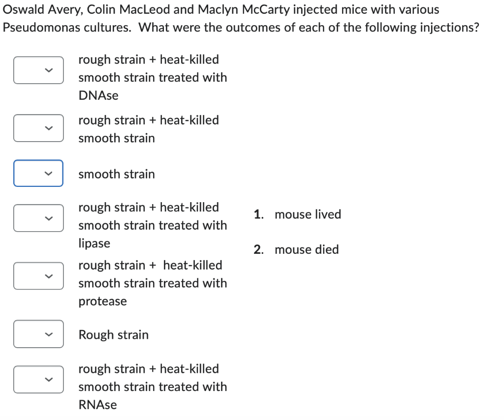The image size is (504, 420).
Task: Click the chevron icon in the RNAse answer box
Action: 49,379
